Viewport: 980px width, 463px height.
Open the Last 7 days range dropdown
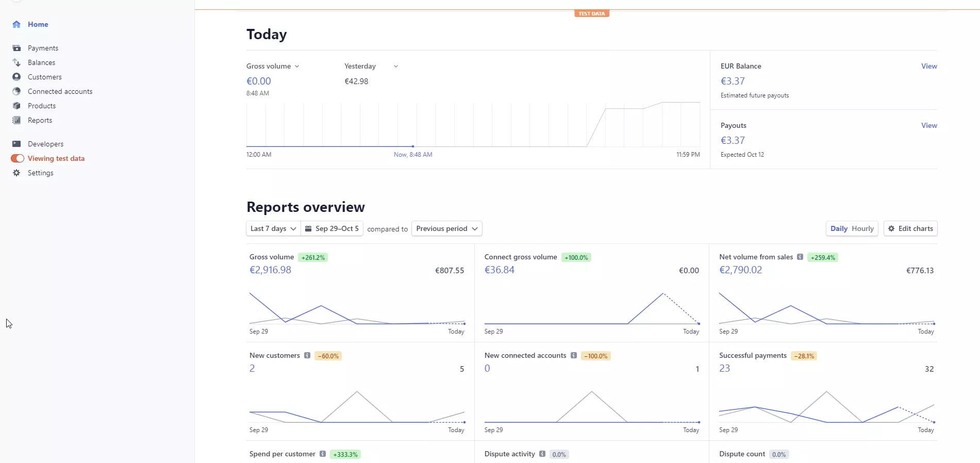click(x=273, y=228)
